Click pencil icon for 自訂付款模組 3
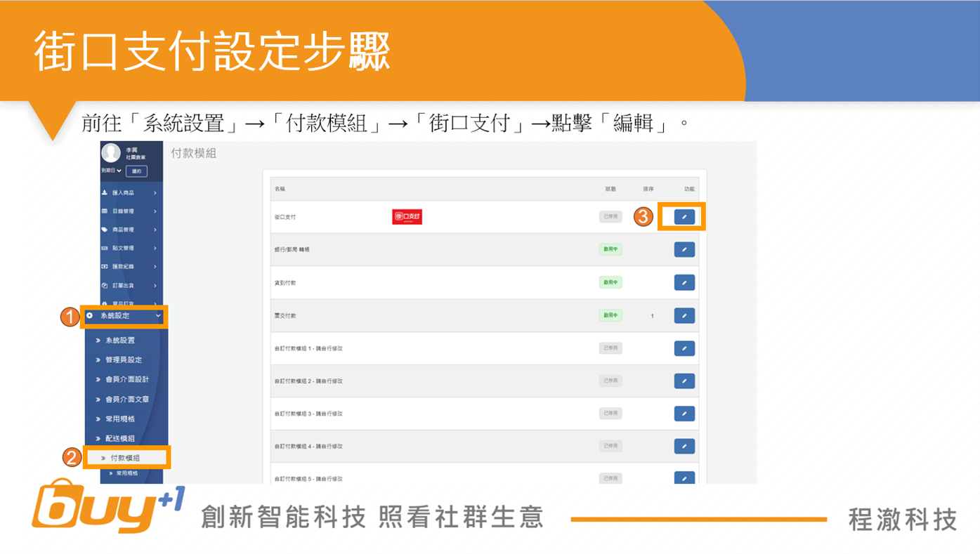The height and width of the screenshot is (554, 980). [684, 414]
